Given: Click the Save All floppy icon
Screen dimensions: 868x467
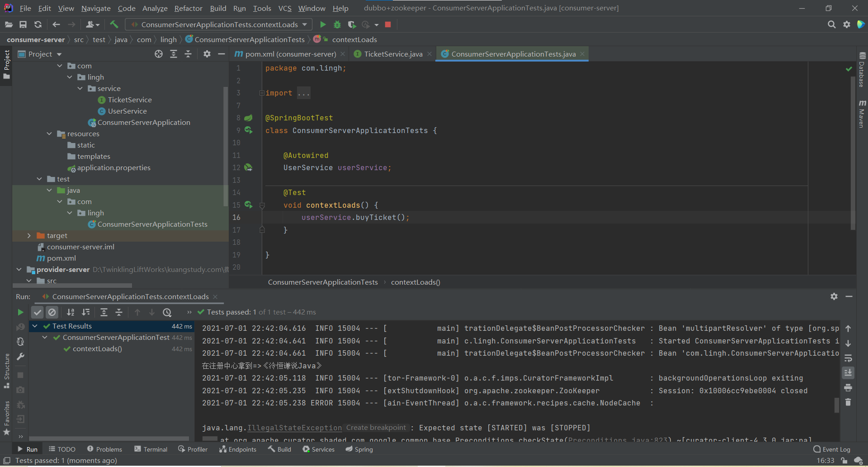Looking at the screenshot, I should click(23, 24).
